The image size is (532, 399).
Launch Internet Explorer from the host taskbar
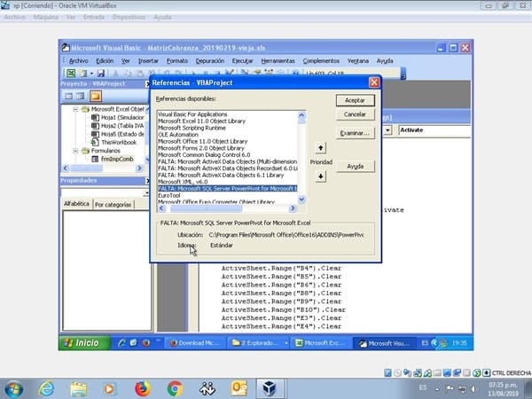46,387
